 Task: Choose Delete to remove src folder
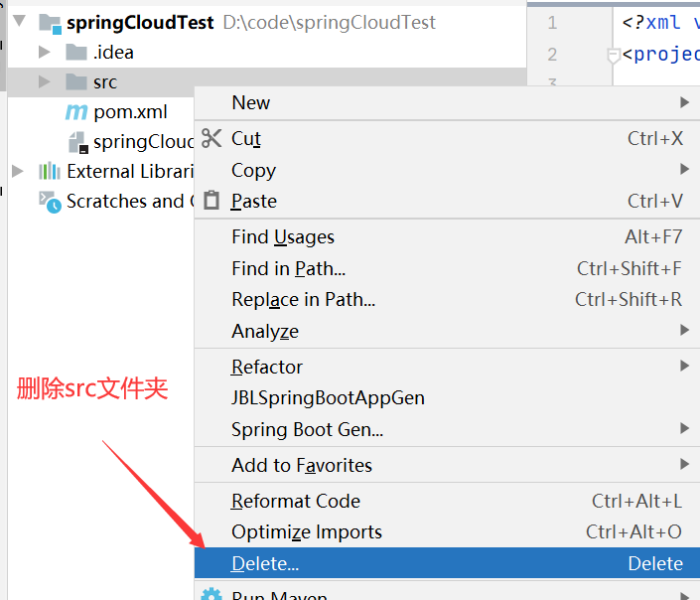(448, 563)
